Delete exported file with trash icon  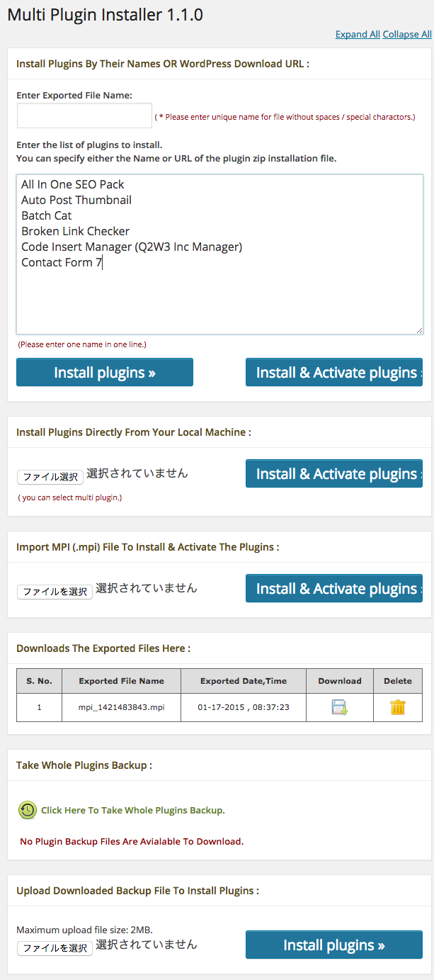(x=398, y=706)
